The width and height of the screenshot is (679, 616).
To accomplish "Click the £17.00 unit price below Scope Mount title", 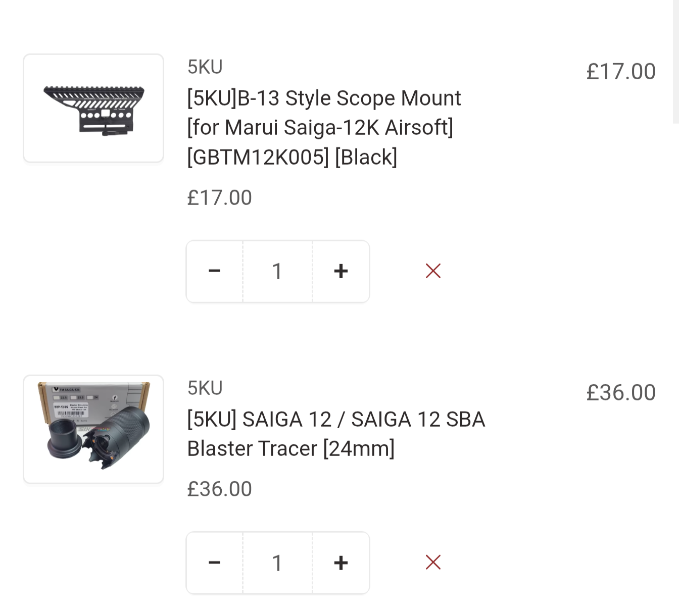I will [219, 198].
